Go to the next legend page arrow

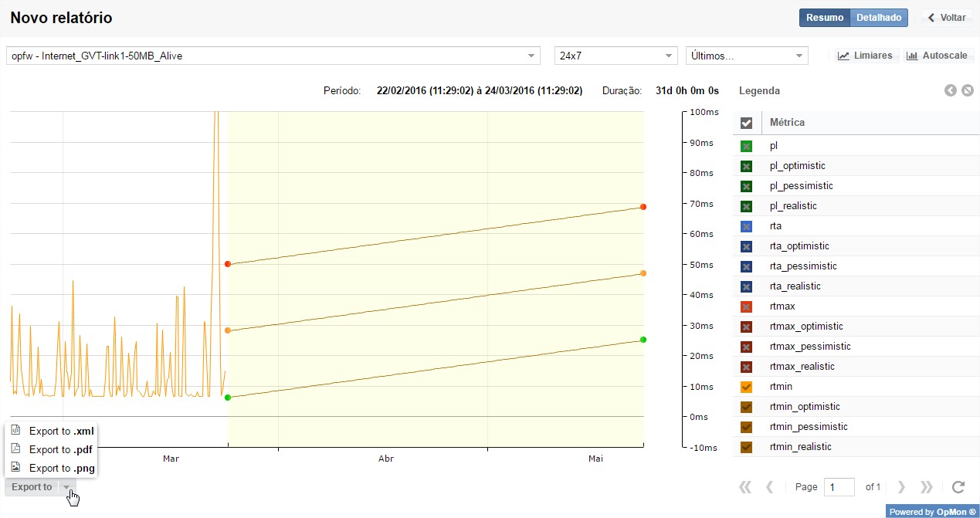901,487
